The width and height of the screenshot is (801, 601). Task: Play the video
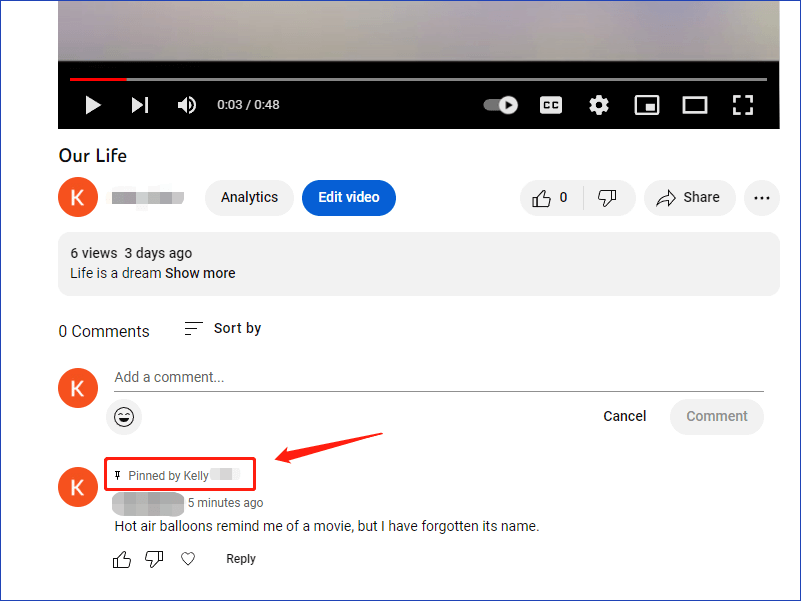click(92, 104)
